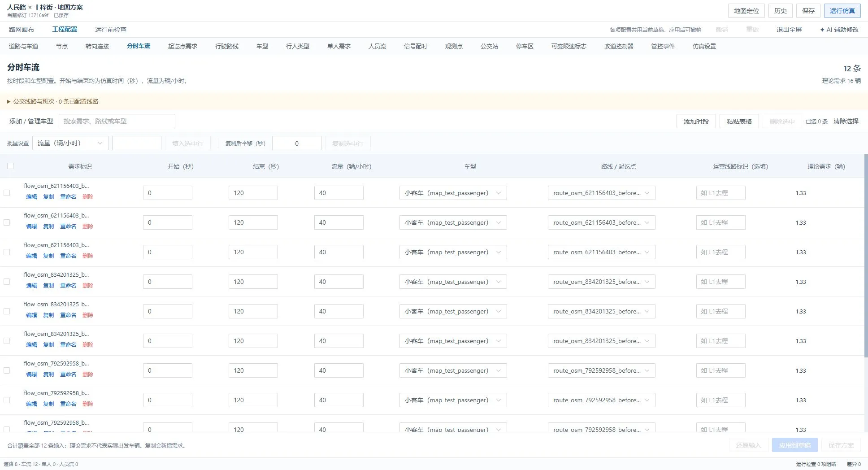The image size is (868, 470).
Task: Open the 批量设置 流量 (辆/小时) dropdown
Action: coord(70,143)
